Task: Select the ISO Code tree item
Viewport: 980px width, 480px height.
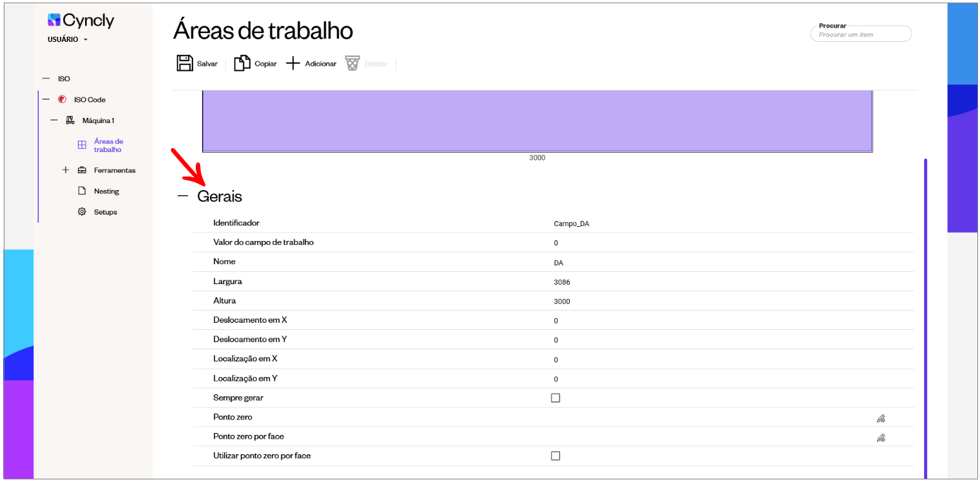Action: [x=90, y=100]
